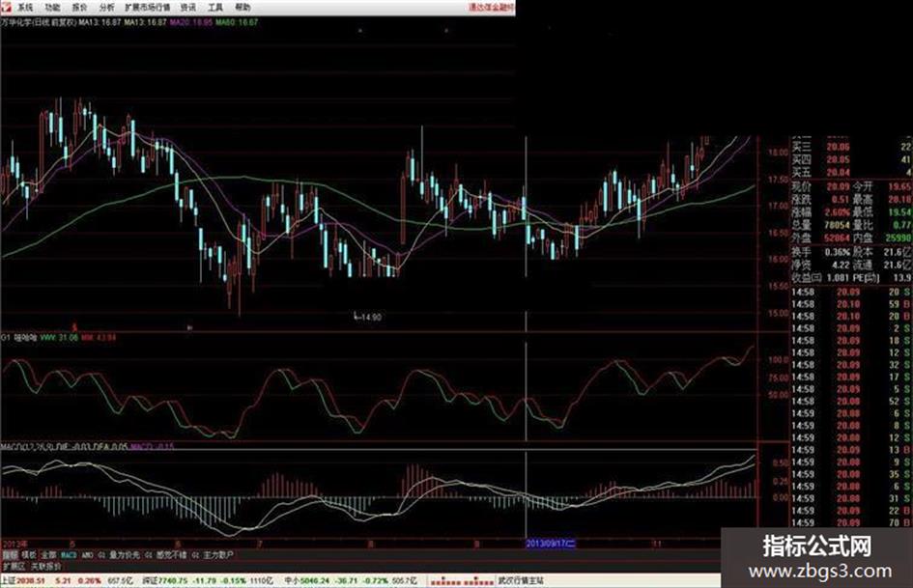Open the 系统 menu
The image size is (913, 588).
coord(25,8)
